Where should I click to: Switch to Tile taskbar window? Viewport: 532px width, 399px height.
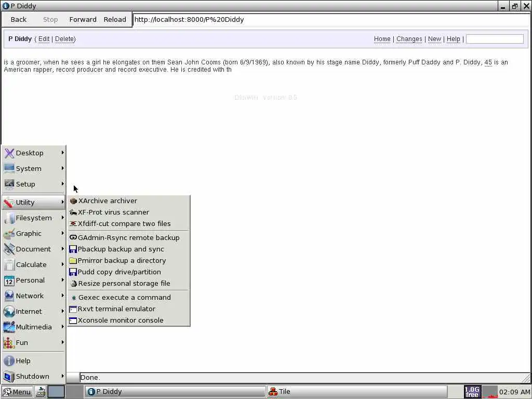357,392
